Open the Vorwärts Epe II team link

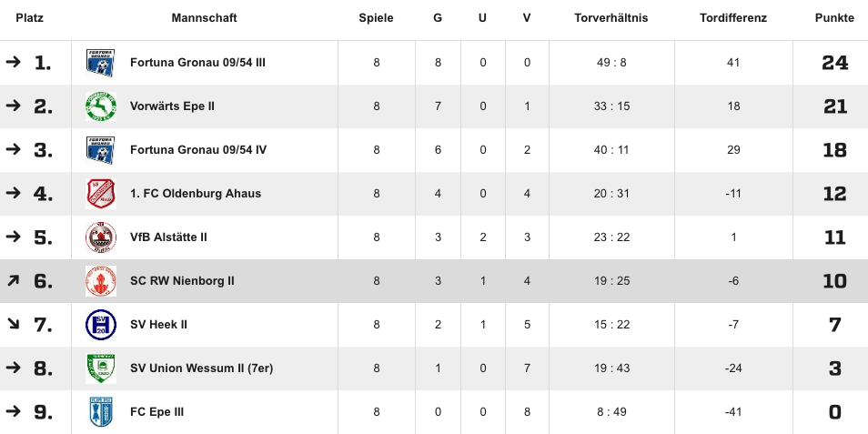click(172, 106)
